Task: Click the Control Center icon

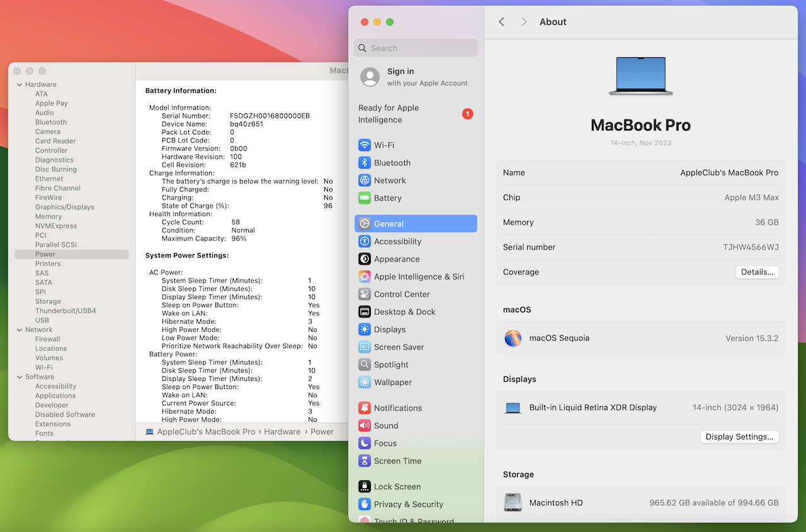Action: coord(365,294)
